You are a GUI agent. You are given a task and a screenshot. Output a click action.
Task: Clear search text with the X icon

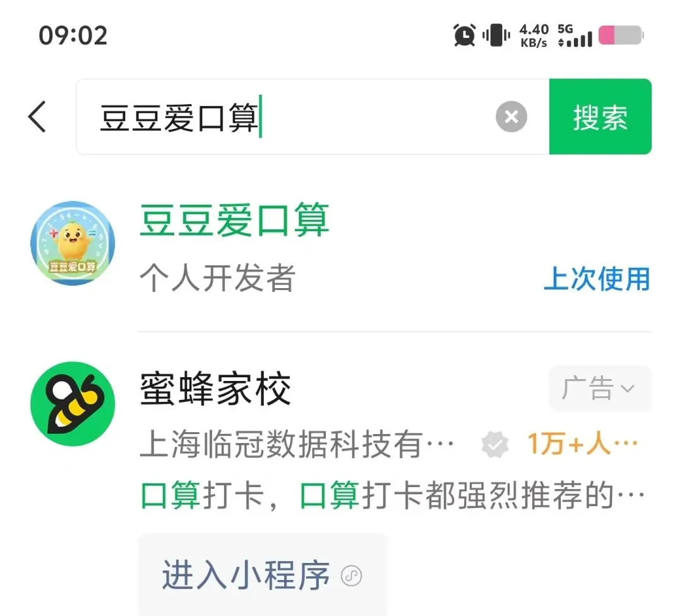511,117
